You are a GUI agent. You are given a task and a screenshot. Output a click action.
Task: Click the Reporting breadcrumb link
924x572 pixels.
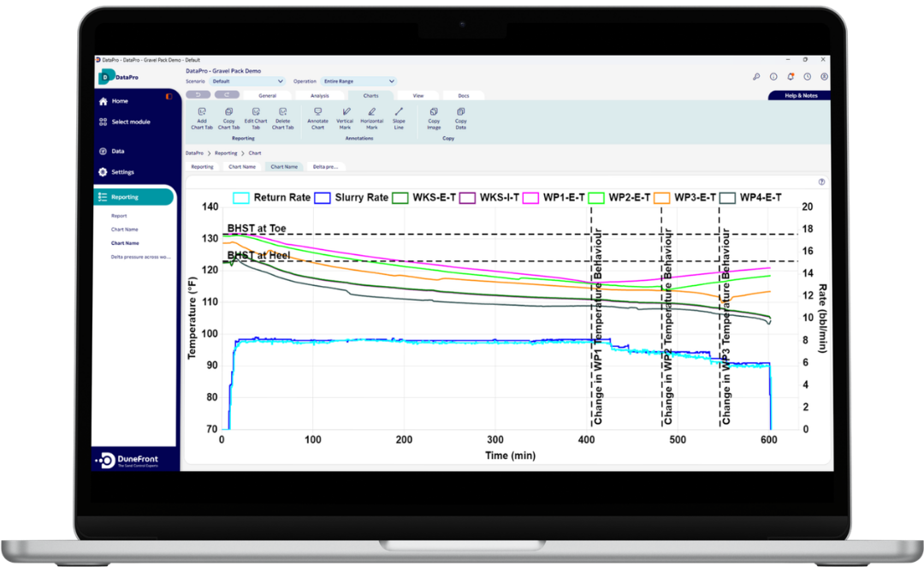tap(226, 153)
